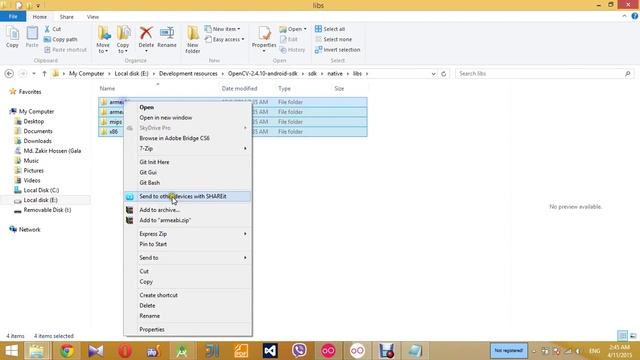Image resolution: width=640 pixels, height=360 pixels.
Task: Click the x86 folder row
Action: coord(233,131)
